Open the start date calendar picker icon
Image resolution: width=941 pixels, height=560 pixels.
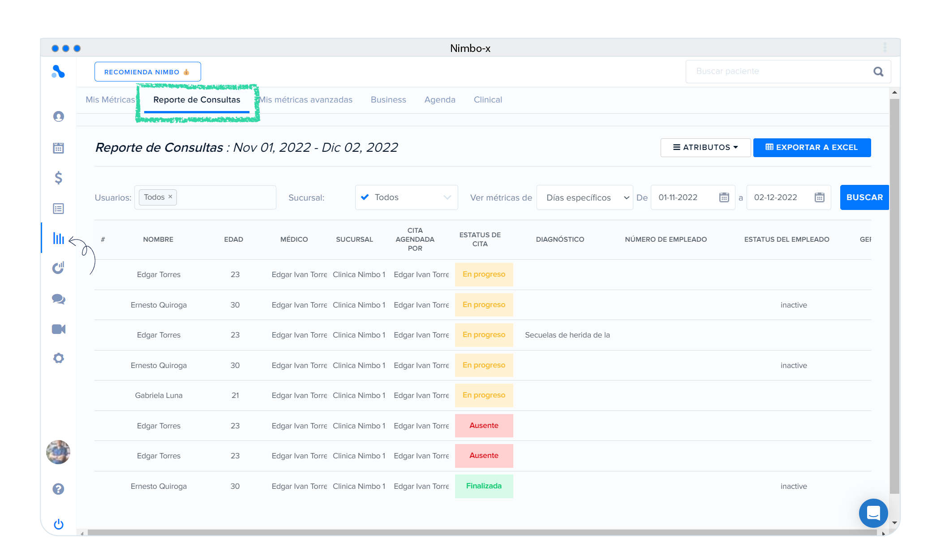[x=724, y=197]
